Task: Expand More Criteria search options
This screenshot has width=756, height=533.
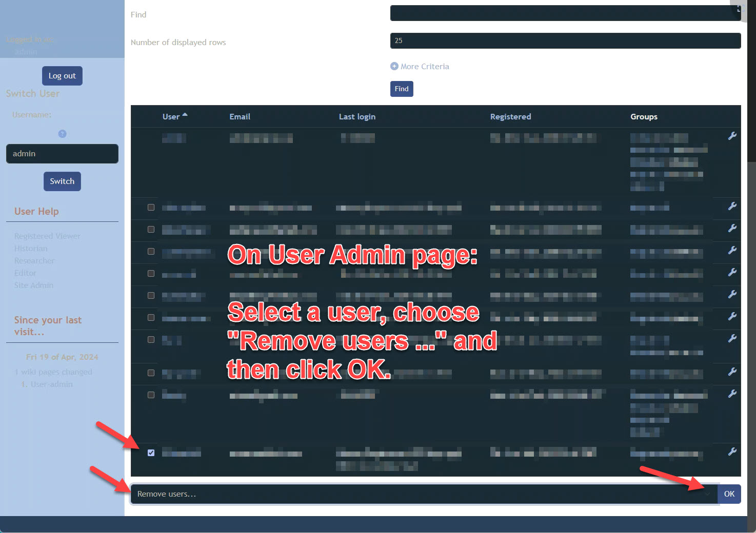Action: tap(424, 67)
